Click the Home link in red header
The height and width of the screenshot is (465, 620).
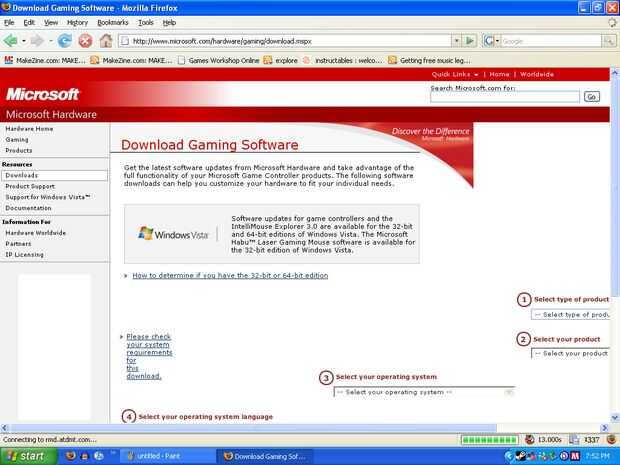coord(499,74)
